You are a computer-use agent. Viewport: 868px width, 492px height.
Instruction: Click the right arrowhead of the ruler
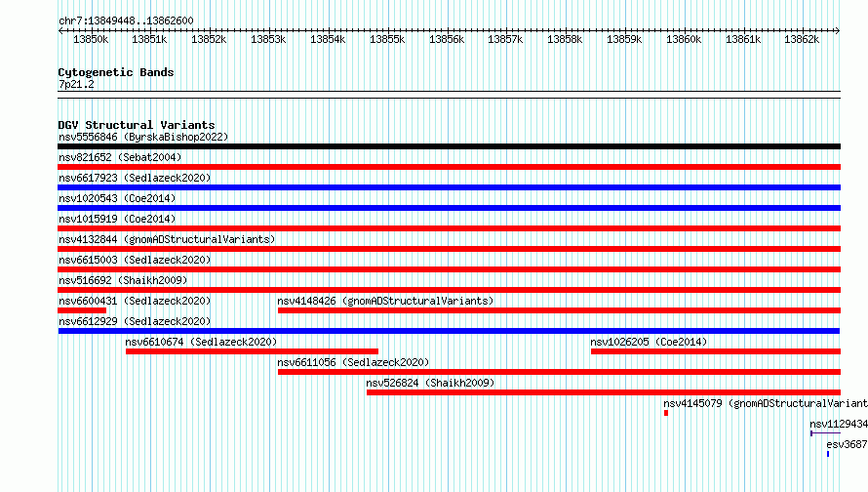[838, 30]
